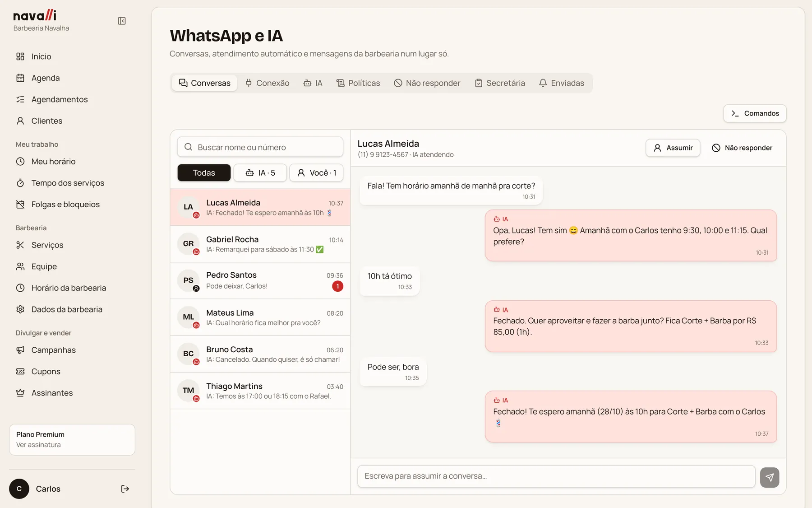Click the Buscar nome ou número search field
The image size is (812, 508).
260,147
